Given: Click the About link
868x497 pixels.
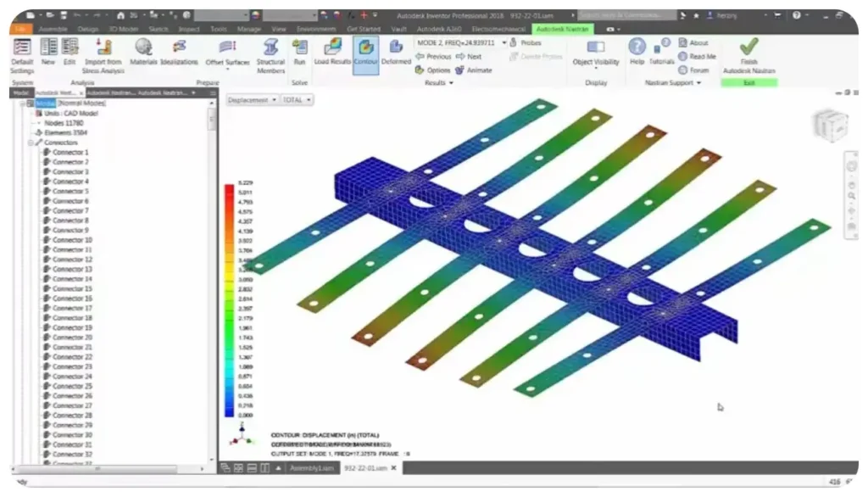Looking at the screenshot, I should [x=693, y=42].
